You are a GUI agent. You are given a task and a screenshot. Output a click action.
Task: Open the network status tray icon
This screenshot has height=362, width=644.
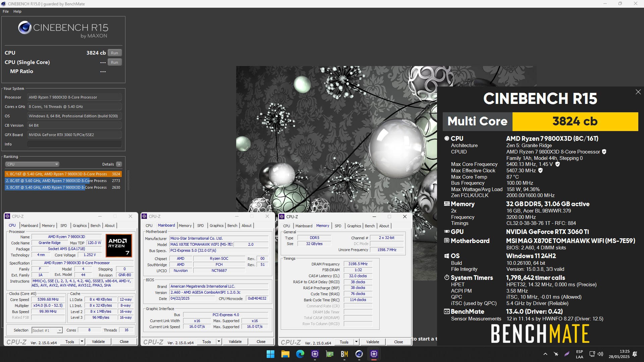(592, 354)
